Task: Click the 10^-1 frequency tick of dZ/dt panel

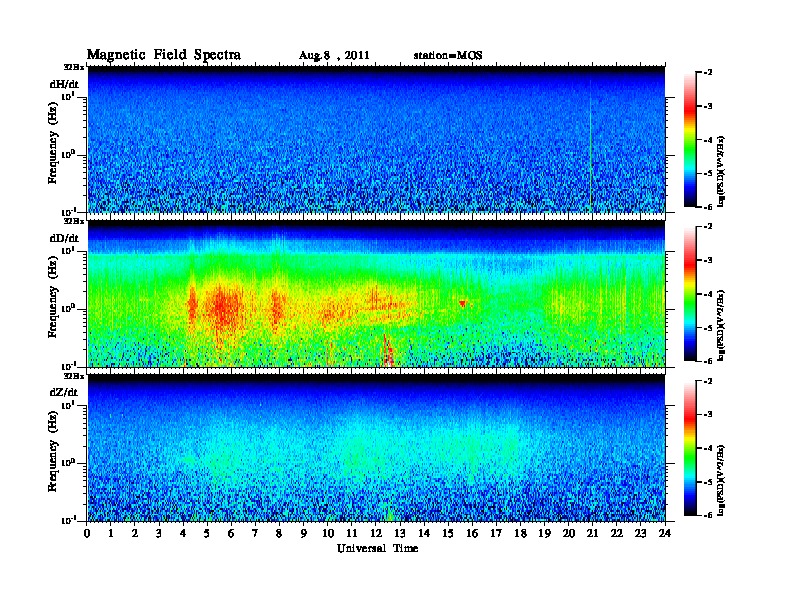Action: click(68, 520)
